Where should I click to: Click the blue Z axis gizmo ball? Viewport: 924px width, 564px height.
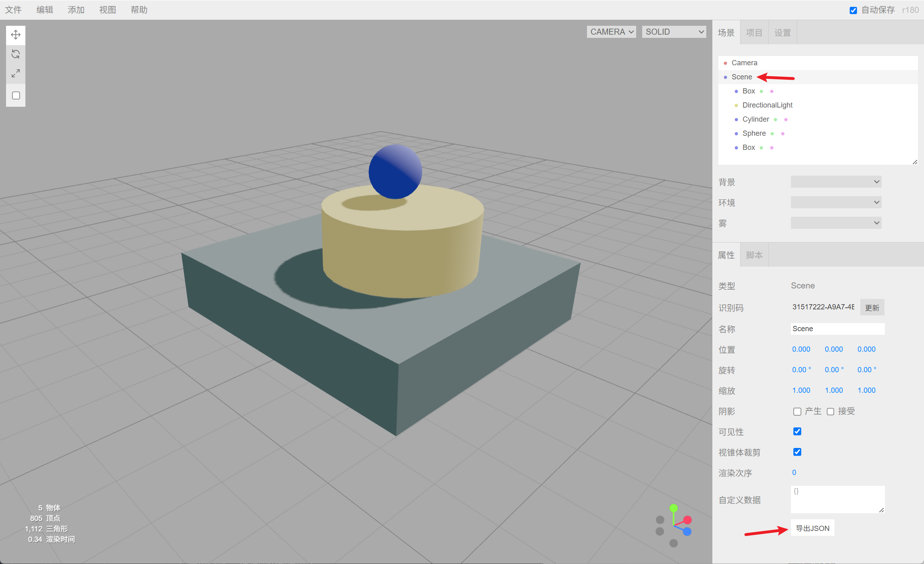[x=687, y=532]
